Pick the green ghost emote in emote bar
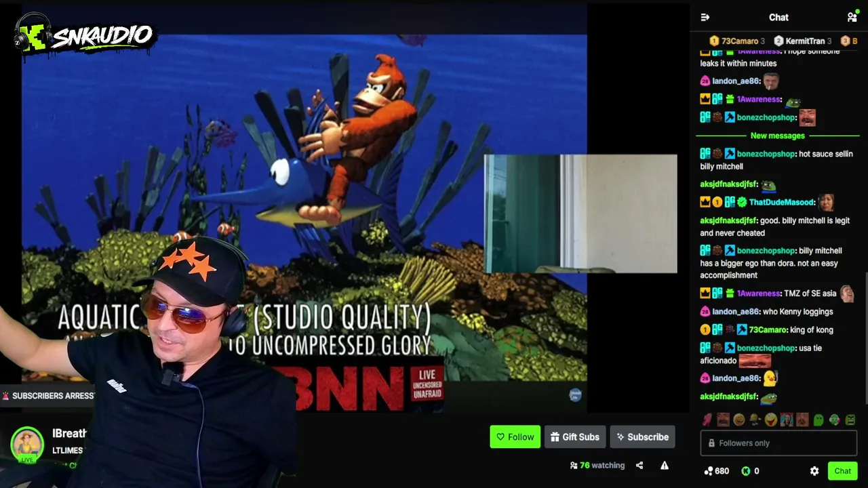Viewport: 868px width, 488px height. 818,420
